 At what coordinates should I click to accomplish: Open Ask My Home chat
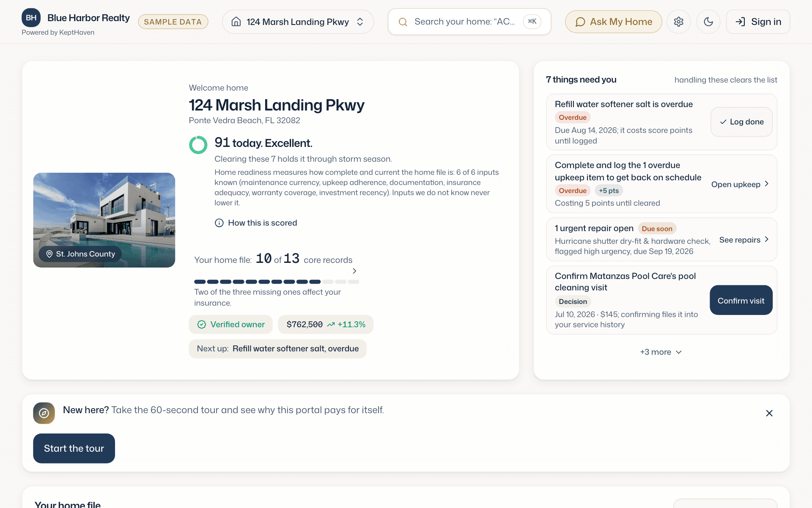pyautogui.click(x=614, y=22)
